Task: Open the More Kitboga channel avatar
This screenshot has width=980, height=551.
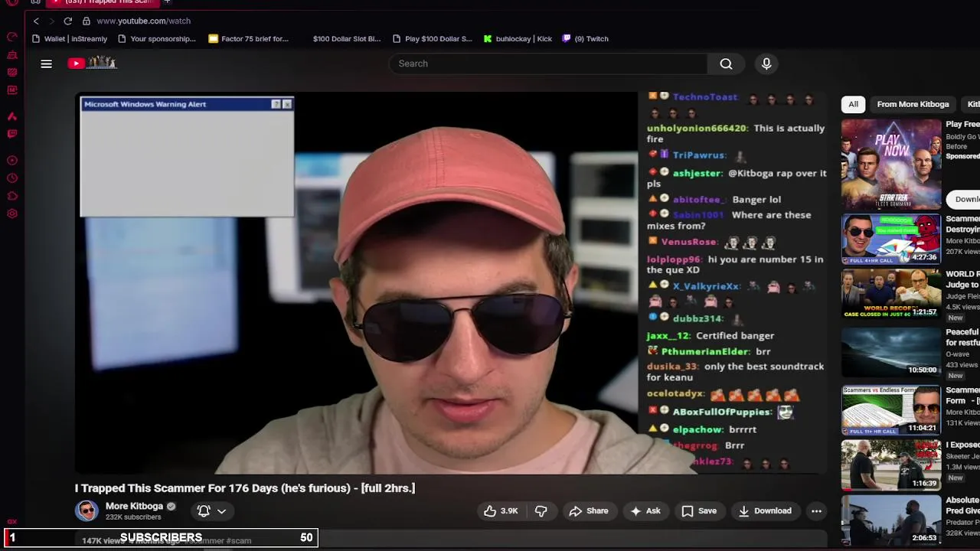Action: 87,510
